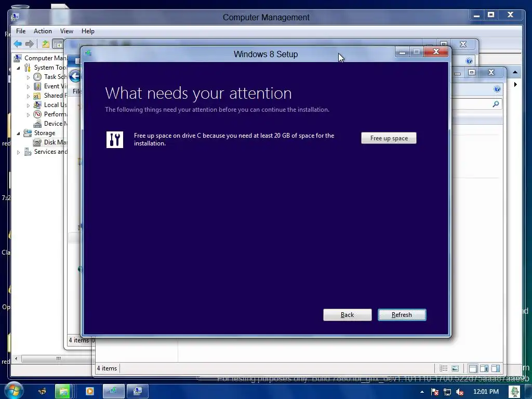Viewport: 532px width, 399px height.
Task: Click the Explorer window blue back button
Action: pos(75,76)
